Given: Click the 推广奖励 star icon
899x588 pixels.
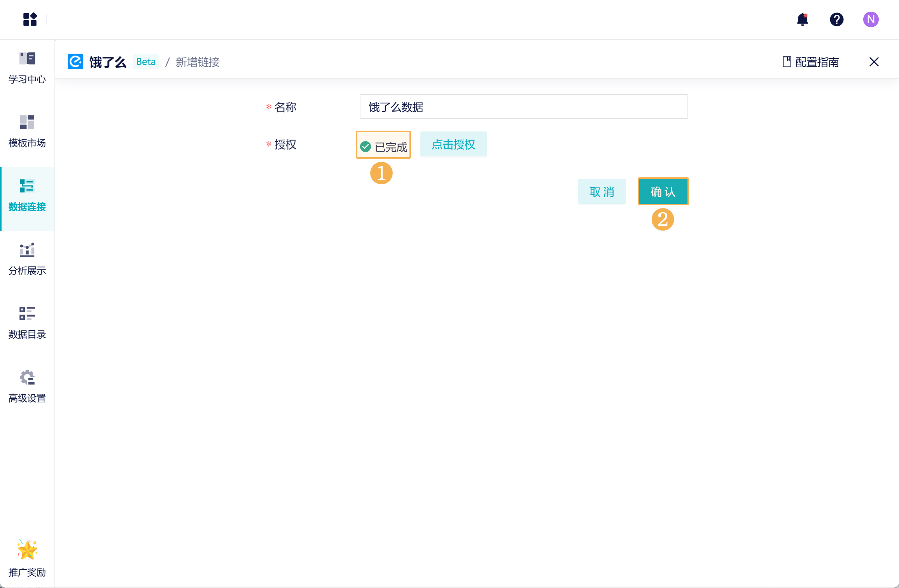Looking at the screenshot, I should (27, 550).
